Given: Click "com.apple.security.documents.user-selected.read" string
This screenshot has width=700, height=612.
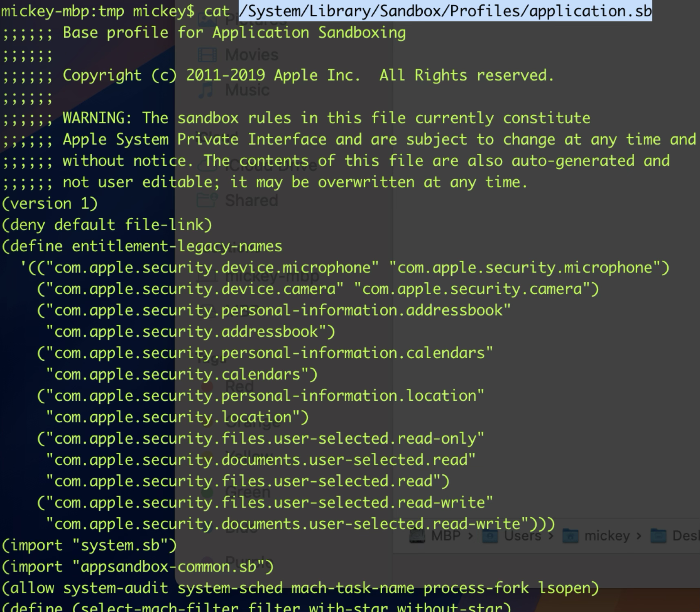Looking at the screenshot, I should (x=260, y=460).
